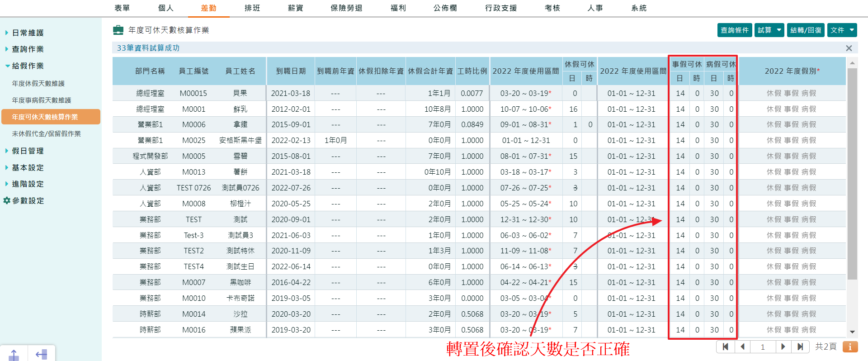
Task: Click employee name 測試特休
Action: 241,251
